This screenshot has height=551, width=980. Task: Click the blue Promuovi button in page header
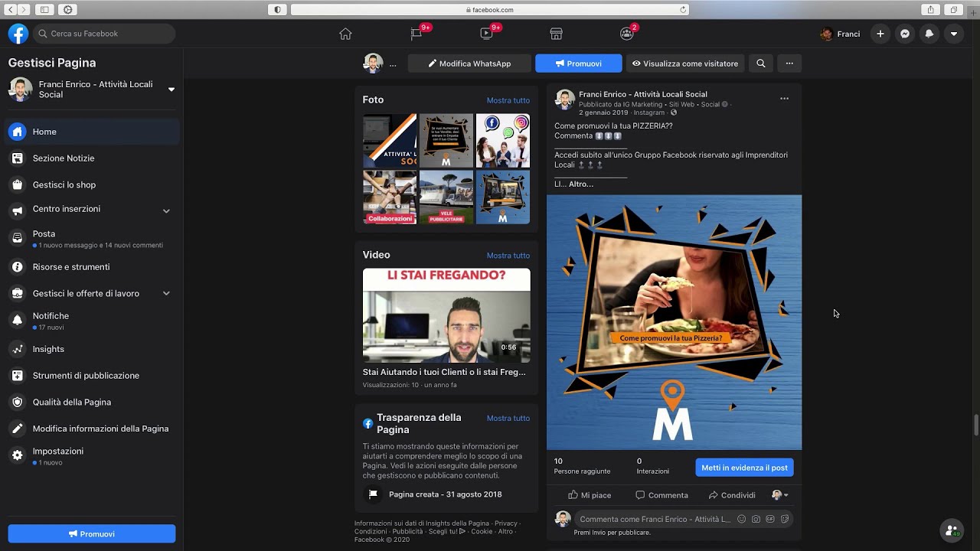[x=579, y=64]
